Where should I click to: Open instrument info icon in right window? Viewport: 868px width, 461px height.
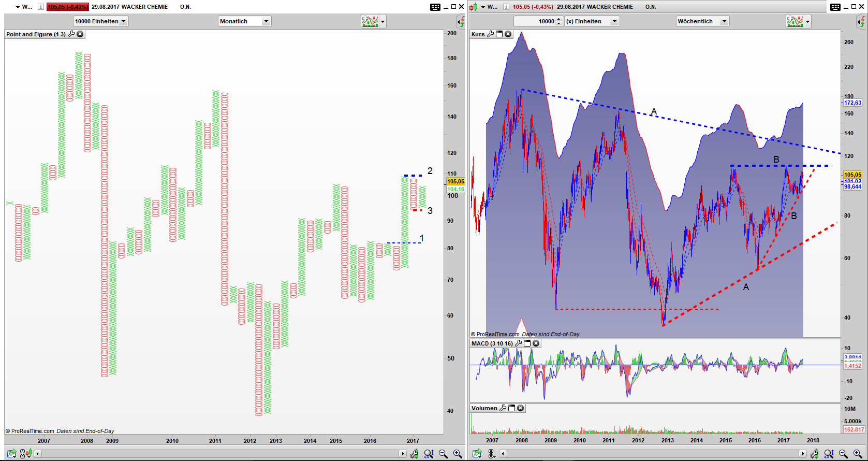506,7
